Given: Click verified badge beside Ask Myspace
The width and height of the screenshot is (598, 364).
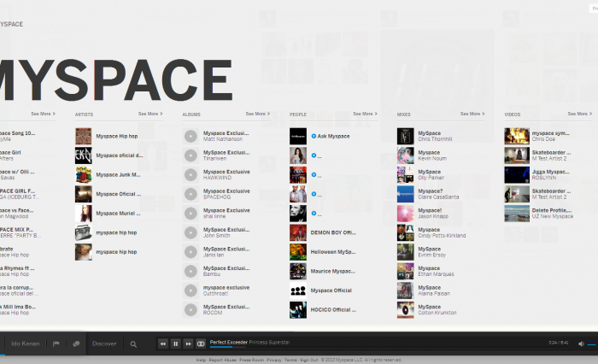Looking at the screenshot, I should (x=314, y=136).
